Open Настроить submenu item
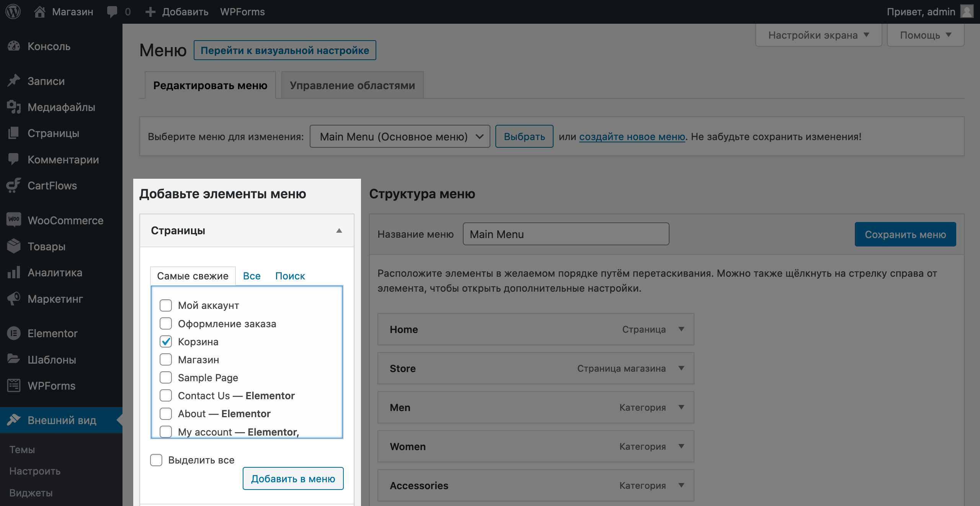The width and height of the screenshot is (980, 506). pos(35,471)
